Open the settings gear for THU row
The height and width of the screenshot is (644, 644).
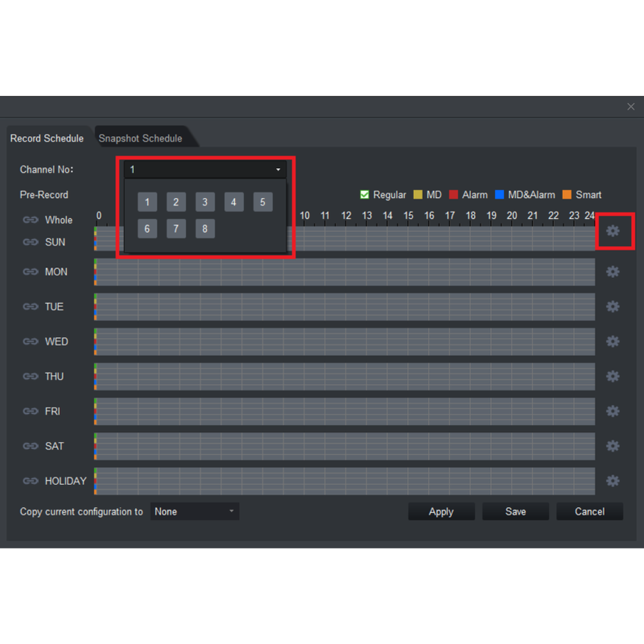click(x=612, y=377)
